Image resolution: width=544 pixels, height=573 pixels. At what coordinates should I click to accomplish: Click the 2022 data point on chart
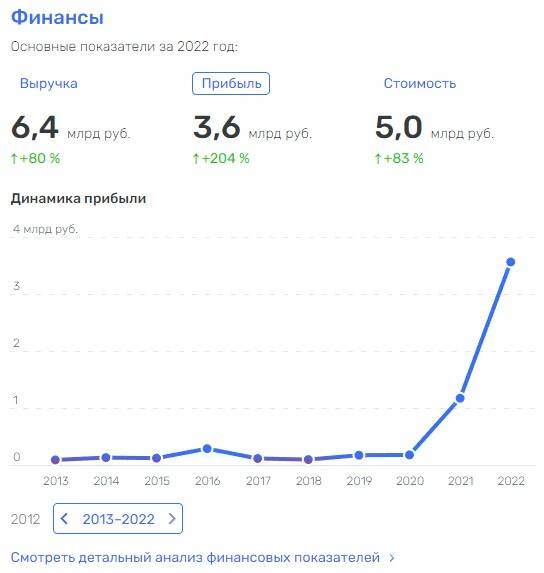510,262
